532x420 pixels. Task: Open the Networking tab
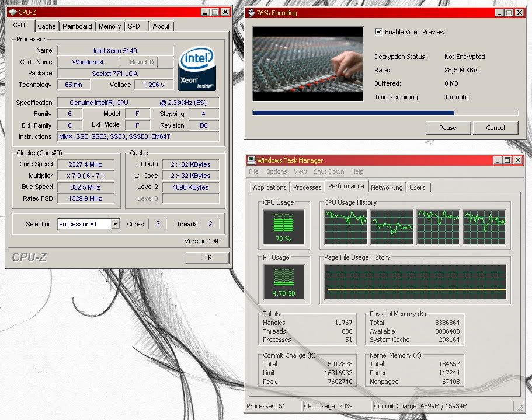coord(387,187)
